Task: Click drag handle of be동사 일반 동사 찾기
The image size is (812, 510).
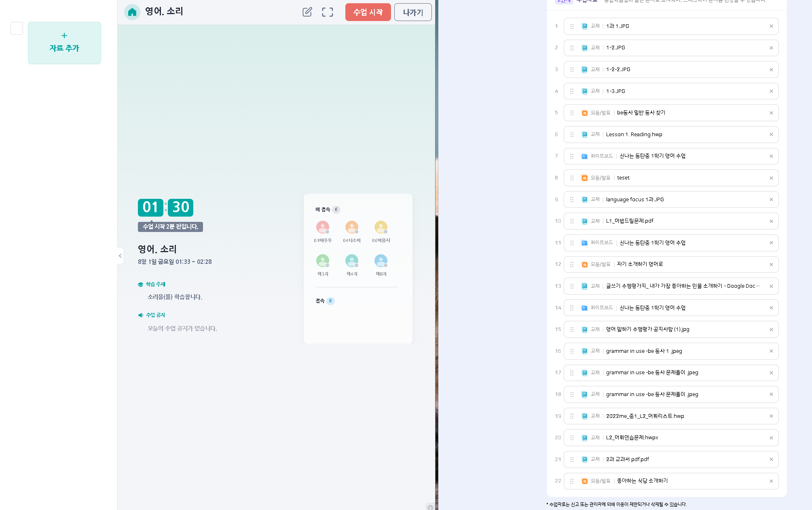Action: pos(572,113)
